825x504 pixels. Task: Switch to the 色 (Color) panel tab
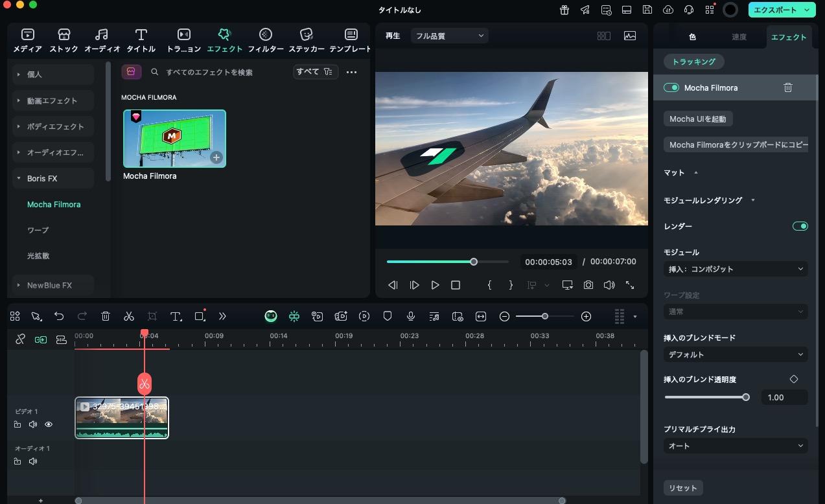[692, 37]
